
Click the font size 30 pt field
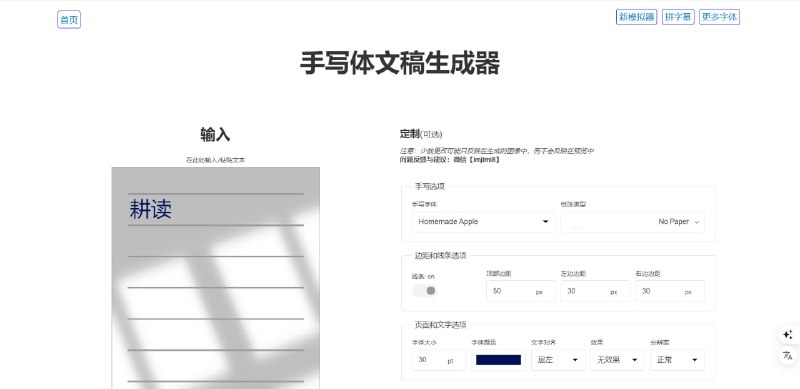point(439,360)
